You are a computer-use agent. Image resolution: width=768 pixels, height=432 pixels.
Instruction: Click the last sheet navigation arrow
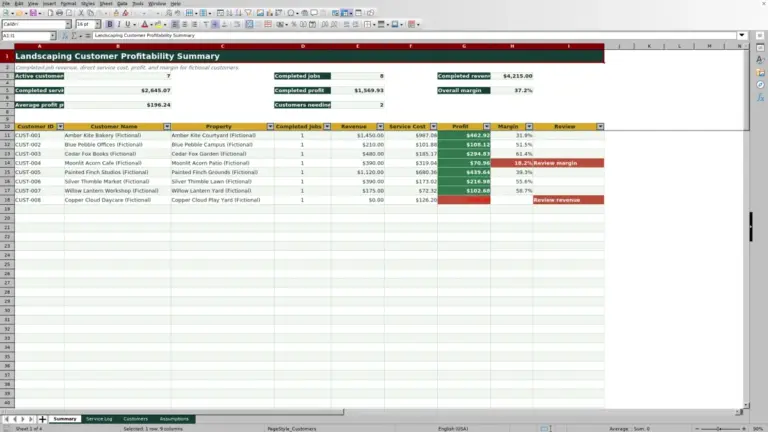pos(31,419)
